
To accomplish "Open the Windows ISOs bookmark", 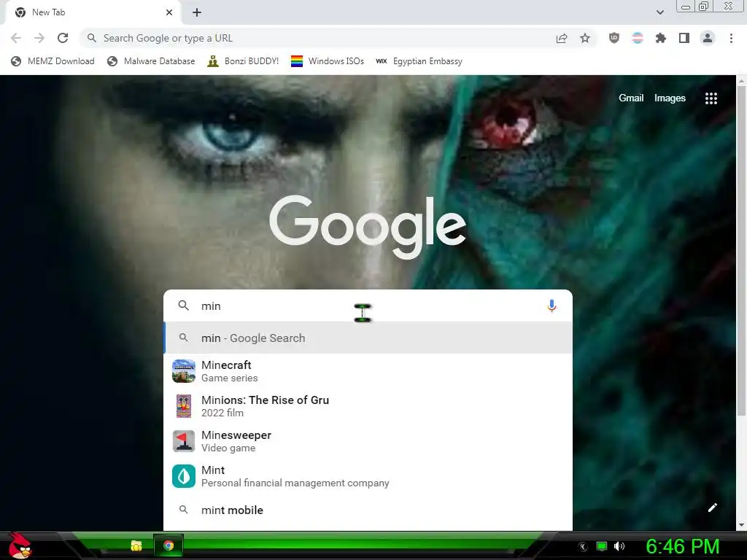I will click(328, 61).
